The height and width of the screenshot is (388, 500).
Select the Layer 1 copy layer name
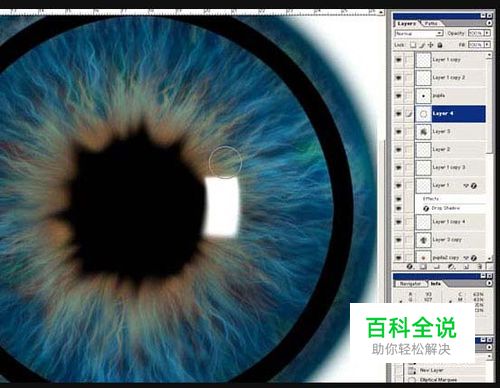pyautogui.click(x=446, y=60)
